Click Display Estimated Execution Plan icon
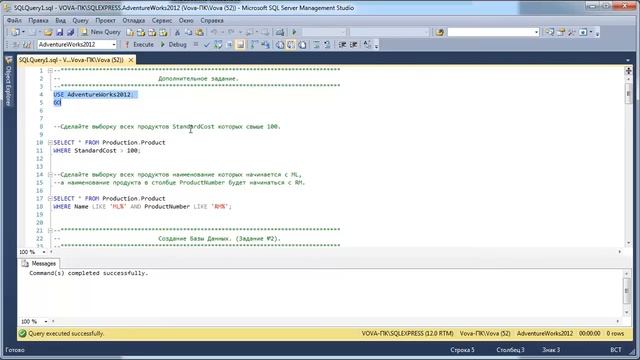Viewport: 640px width, 360px height. click(218, 44)
